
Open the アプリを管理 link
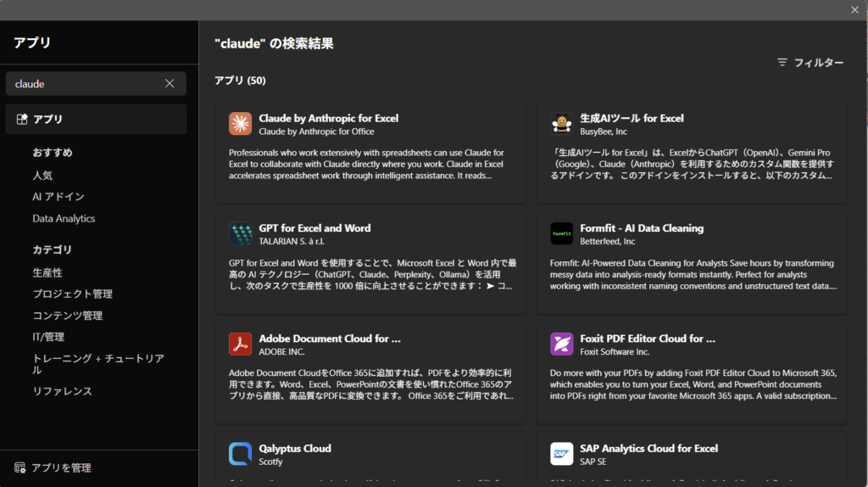[61, 467]
